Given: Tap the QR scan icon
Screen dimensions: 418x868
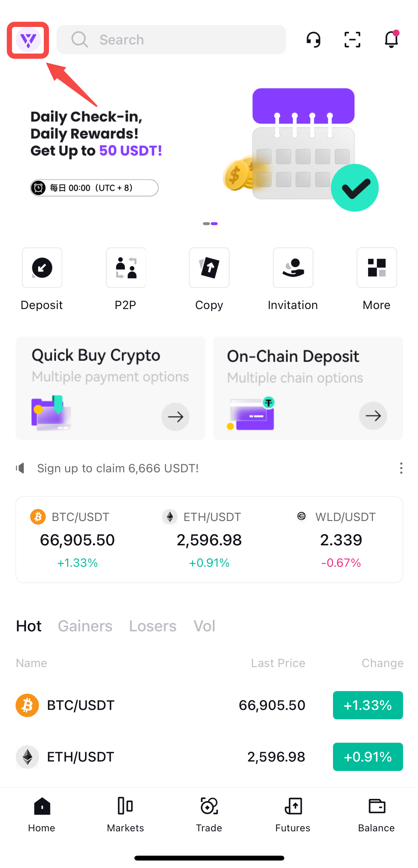Looking at the screenshot, I should (x=352, y=40).
